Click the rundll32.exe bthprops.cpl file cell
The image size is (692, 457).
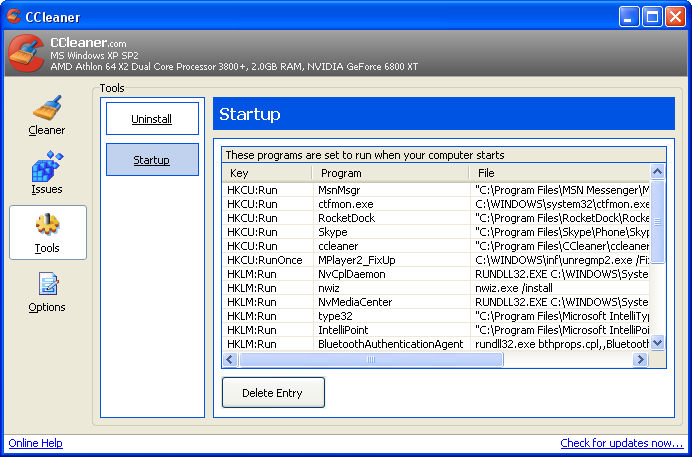tap(560, 344)
